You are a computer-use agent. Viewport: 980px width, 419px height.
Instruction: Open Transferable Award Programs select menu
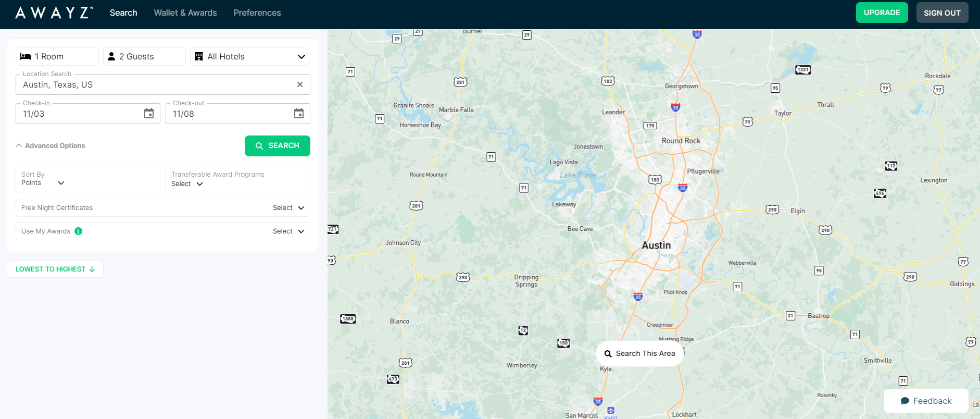pyautogui.click(x=187, y=184)
